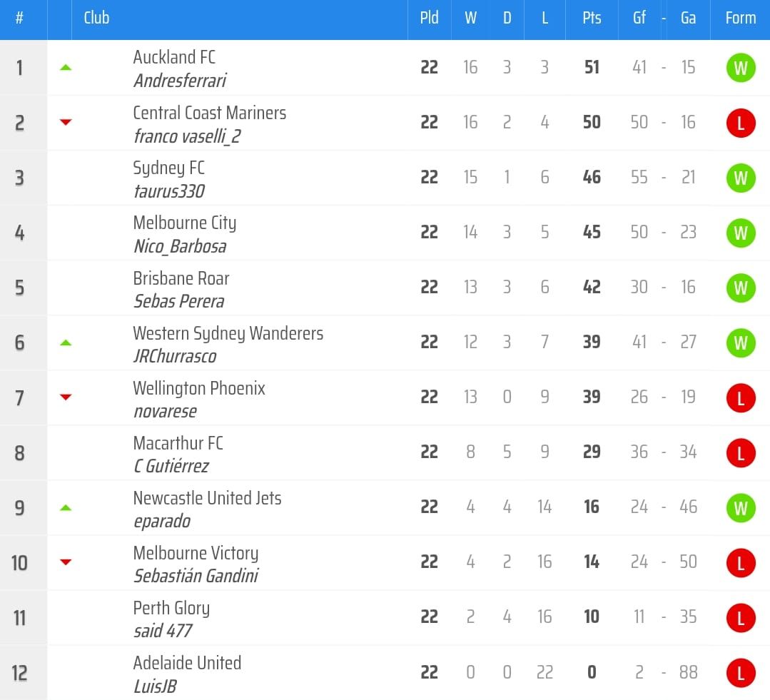
Task: Click Auckland FC's green W form badge
Action: (741, 68)
